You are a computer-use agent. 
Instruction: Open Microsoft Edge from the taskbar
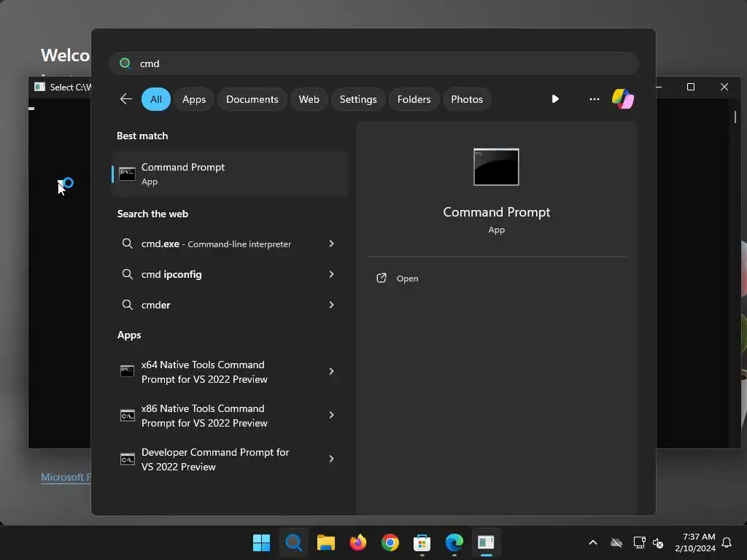454,542
